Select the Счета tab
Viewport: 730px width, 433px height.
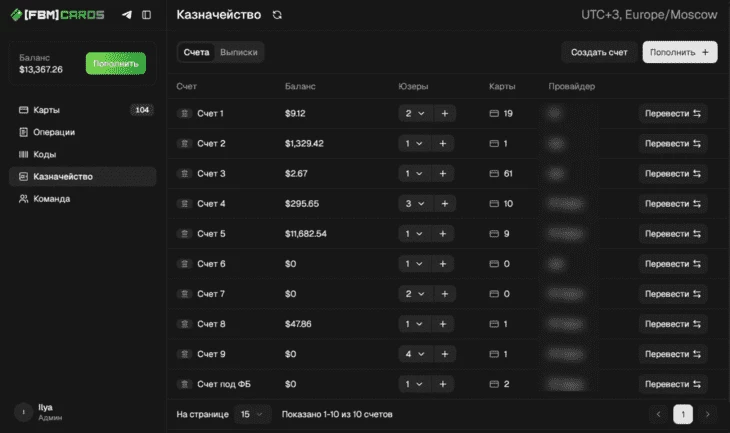click(197, 52)
